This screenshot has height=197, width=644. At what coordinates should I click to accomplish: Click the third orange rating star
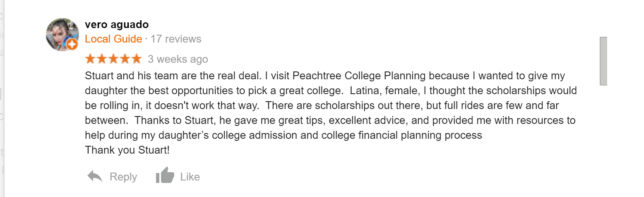[113, 59]
